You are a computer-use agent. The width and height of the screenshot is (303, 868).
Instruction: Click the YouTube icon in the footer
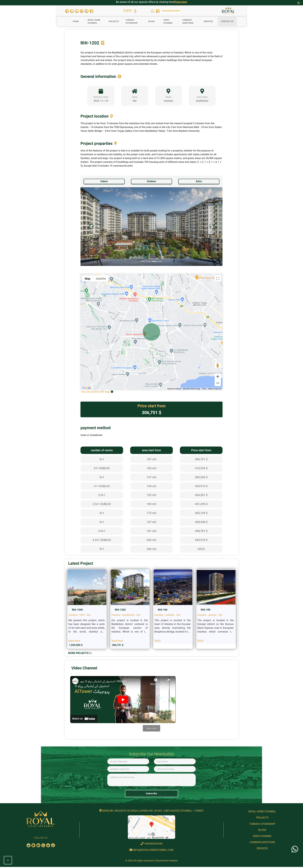tap(39, 845)
